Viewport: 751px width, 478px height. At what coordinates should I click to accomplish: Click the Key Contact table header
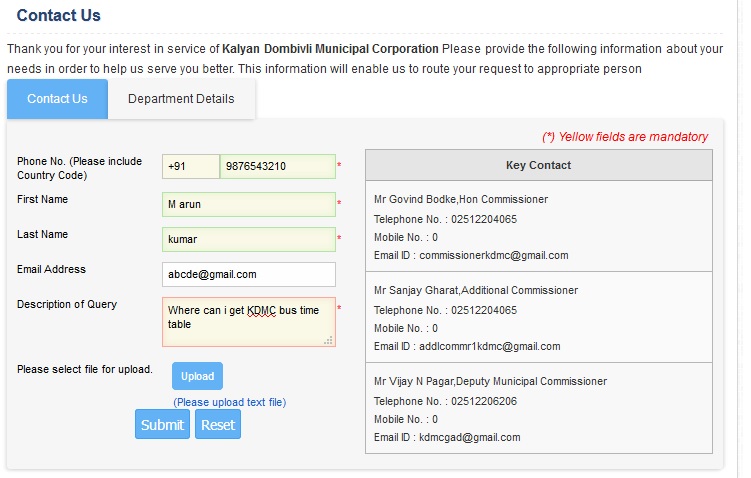(x=539, y=165)
